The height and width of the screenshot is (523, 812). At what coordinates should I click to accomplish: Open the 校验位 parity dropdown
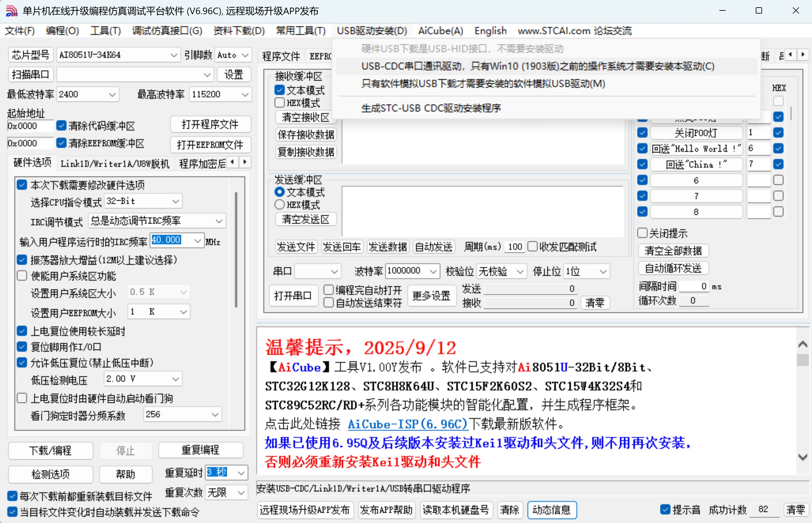pos(520,271)
